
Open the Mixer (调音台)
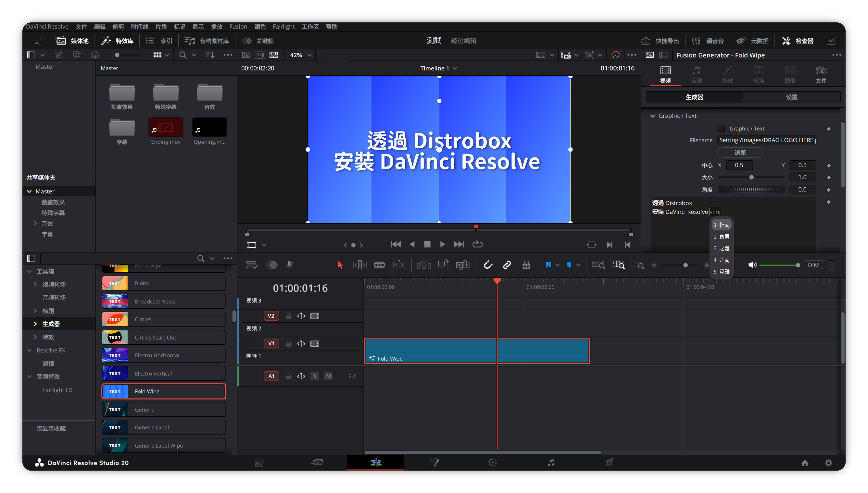coord(708,41)
